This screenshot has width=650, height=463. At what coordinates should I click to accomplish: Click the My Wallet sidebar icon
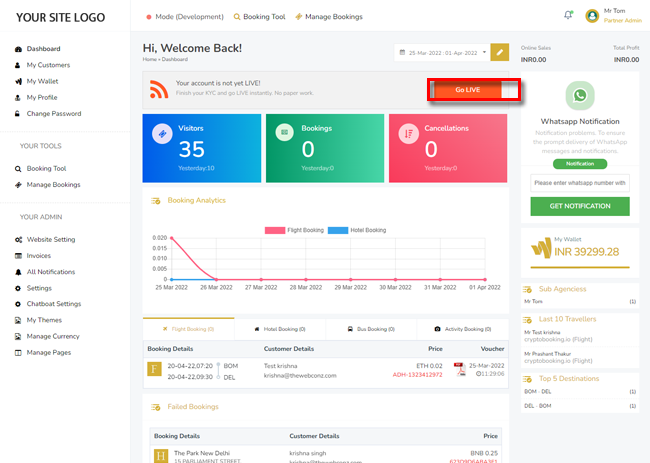pyautogui.click(x=18, y=81)
